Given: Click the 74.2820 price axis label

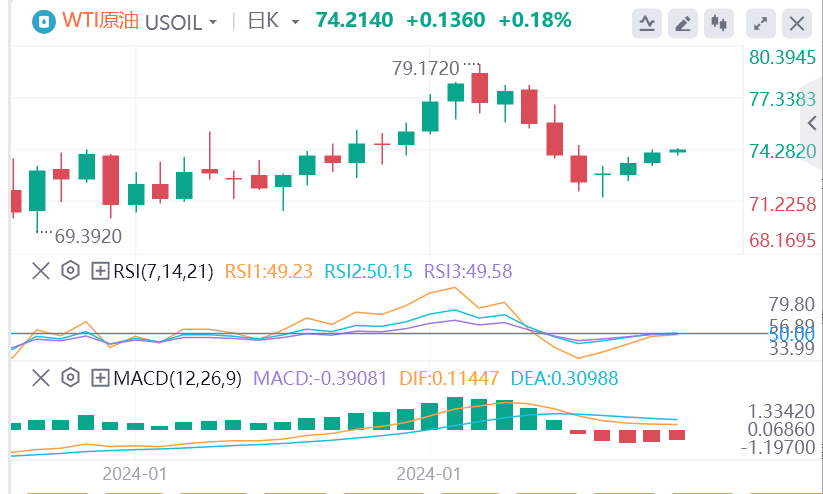Looking at the screenshot, I should [x=784, y=151].
